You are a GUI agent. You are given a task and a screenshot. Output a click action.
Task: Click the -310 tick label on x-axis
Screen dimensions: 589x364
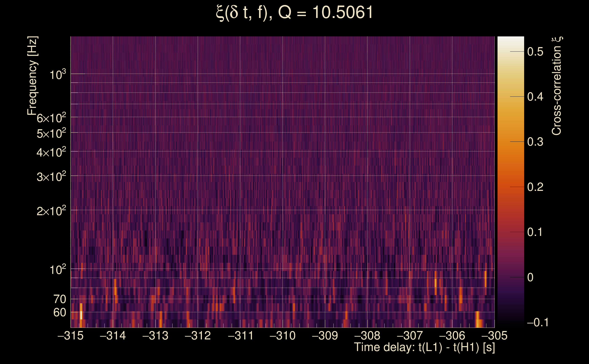[x=282, y=336]
